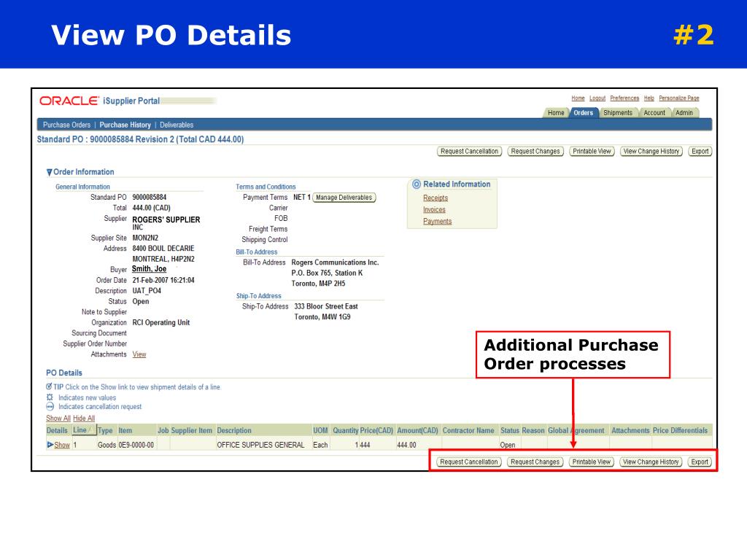747x560 pixels.
Task: Click the UAT_PO4 description value
Action: click(x=147, y=291)
